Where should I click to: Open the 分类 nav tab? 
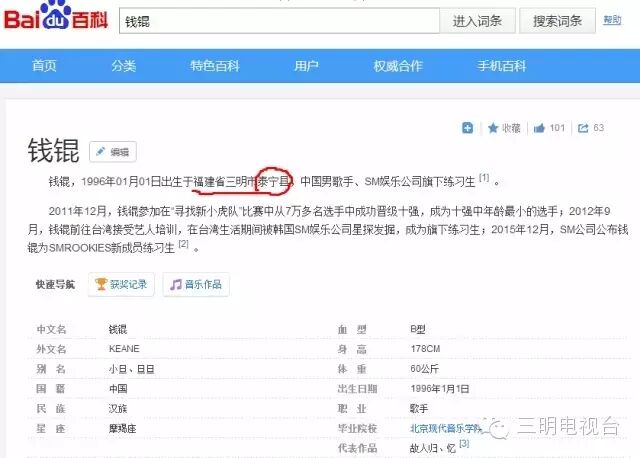click(124, 66)
